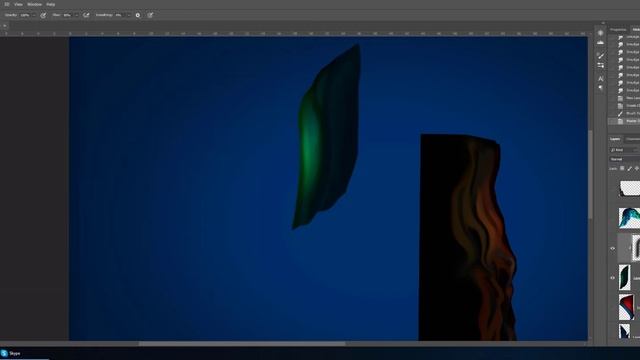Switch to the Channels tab
This screenshot has height=360, width=640.
pyautogui.click(x=632, y=139)
